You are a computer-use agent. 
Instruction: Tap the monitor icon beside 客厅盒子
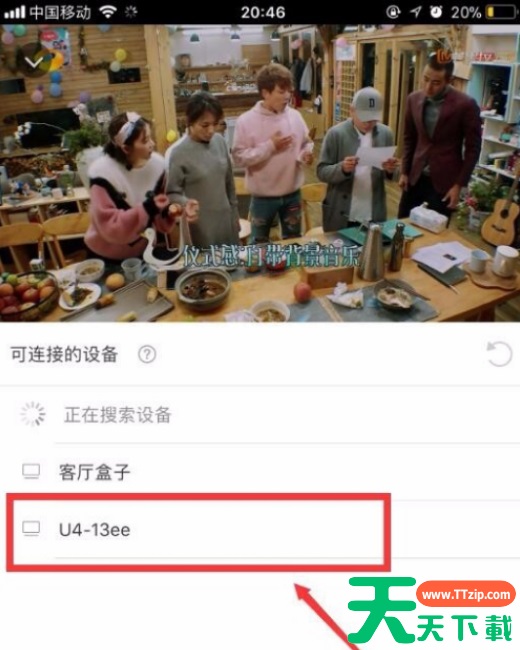(x=31, y=472)
